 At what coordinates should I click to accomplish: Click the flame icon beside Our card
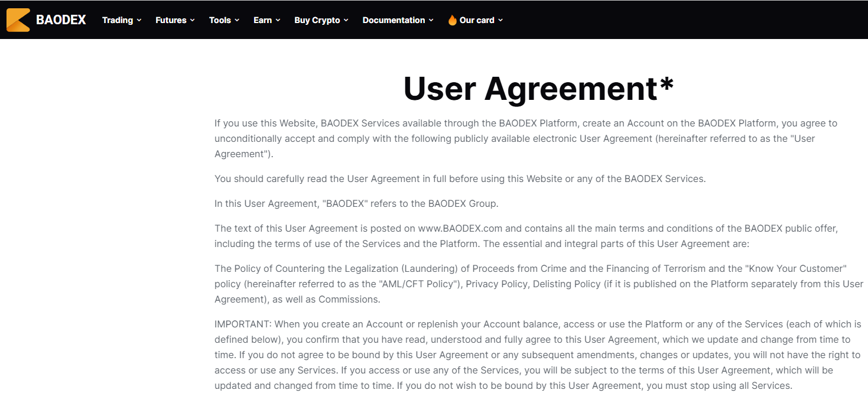point(451,20)
